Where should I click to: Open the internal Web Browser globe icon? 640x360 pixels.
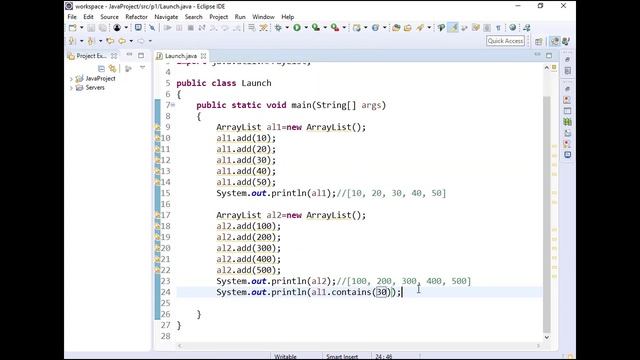point(513,28)
